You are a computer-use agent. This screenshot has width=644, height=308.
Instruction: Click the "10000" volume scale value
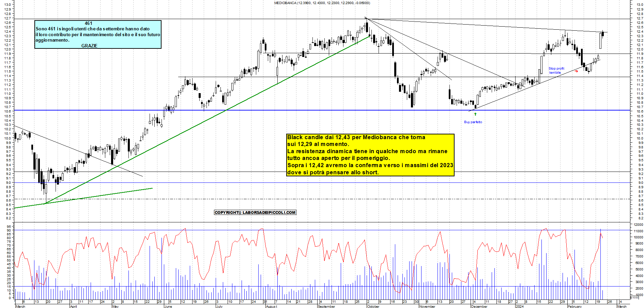pyautogui.click(x=638, y=237)
